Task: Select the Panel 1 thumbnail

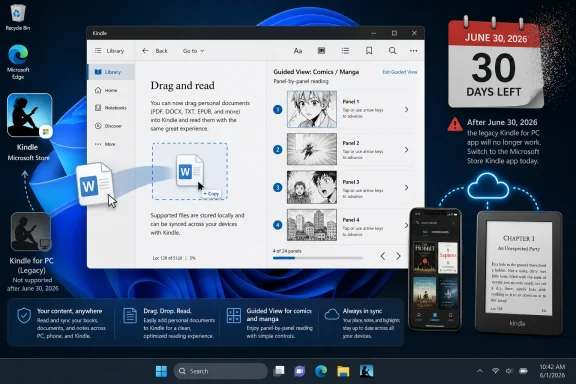Action: click(x=312, y=110)
